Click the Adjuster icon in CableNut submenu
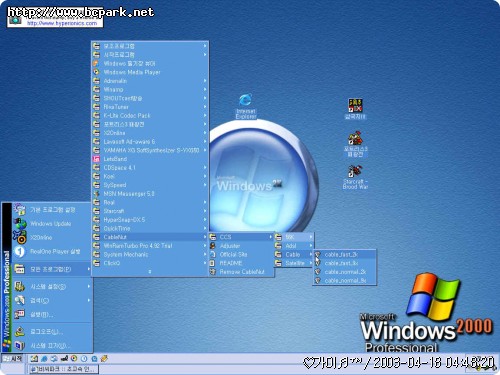 coord(213,246)
